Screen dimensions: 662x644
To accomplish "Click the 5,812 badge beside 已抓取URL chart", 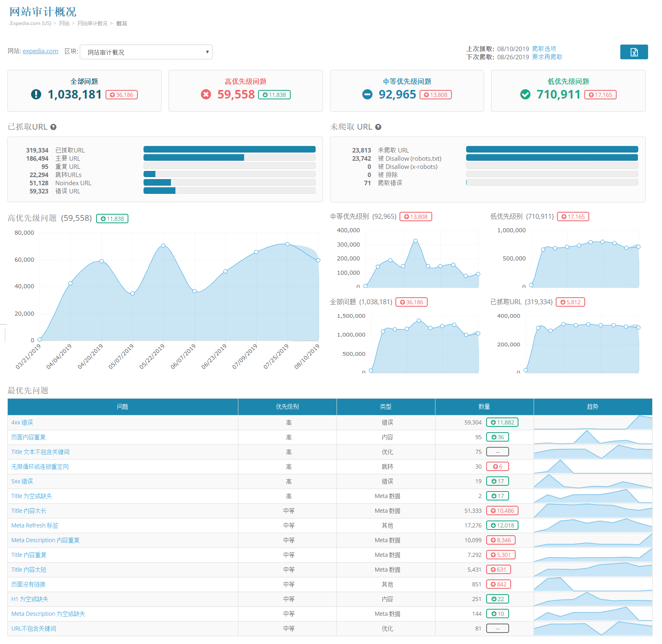I will click(x=570, y=302).
